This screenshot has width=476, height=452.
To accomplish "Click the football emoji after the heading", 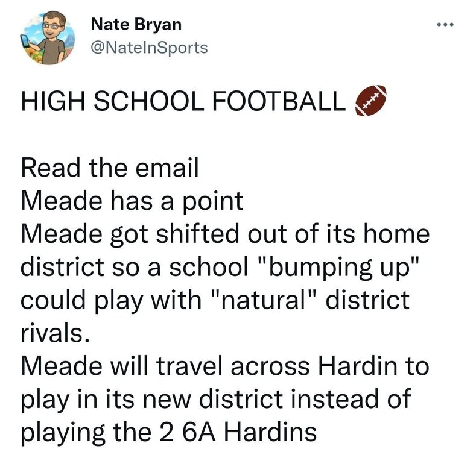I will click(370, 100).
